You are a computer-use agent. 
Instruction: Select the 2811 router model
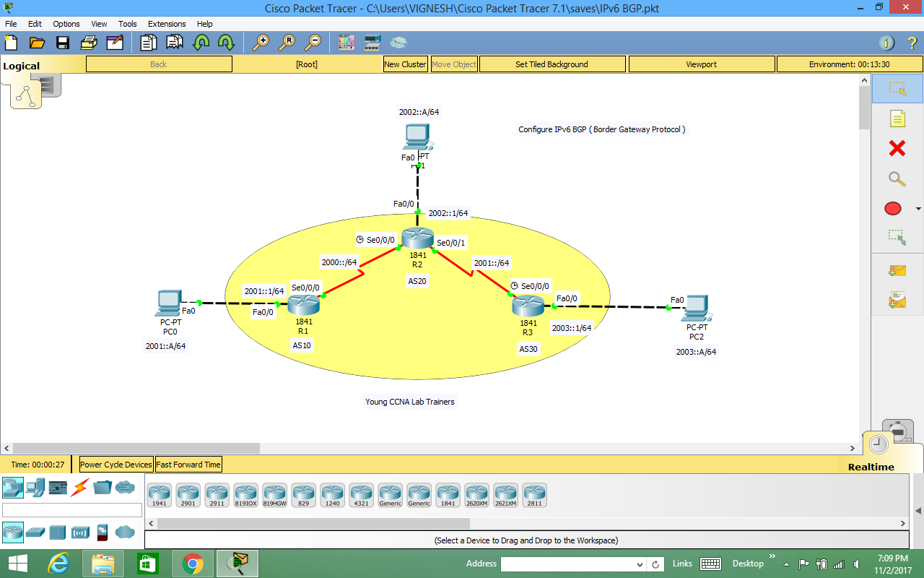(534, 494)
